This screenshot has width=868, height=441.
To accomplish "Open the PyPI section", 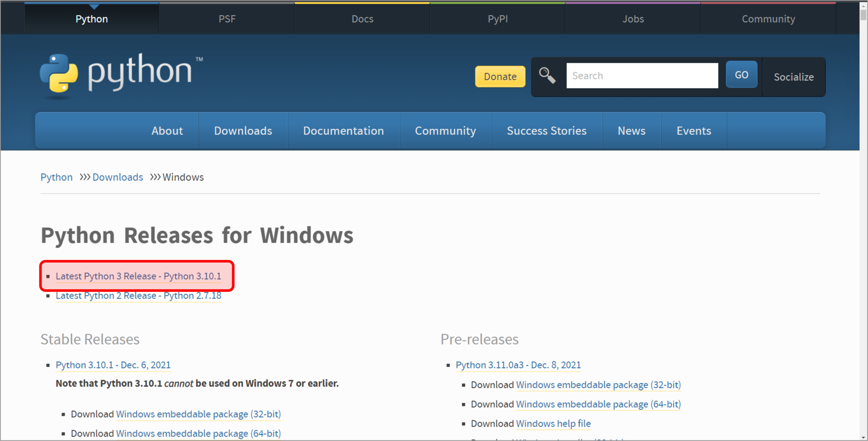I will point(497,19).
